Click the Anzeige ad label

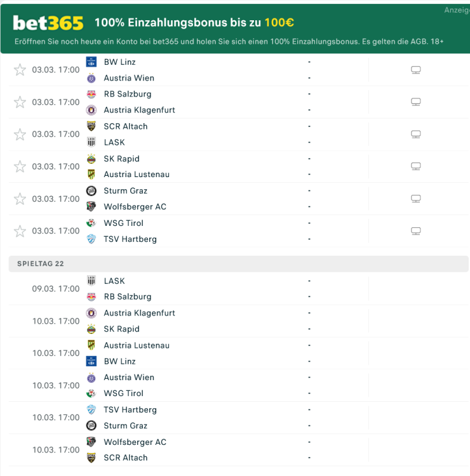(456, 10)
